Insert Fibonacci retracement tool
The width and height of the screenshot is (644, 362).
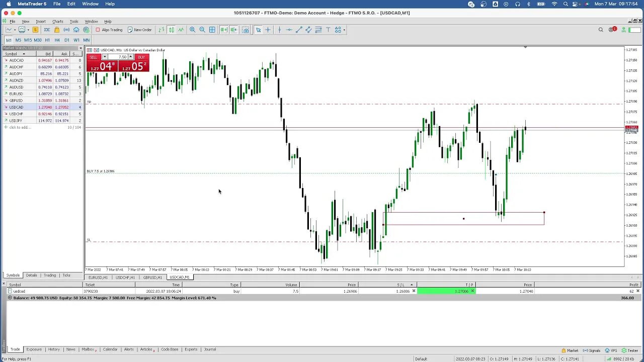point(318,30)
